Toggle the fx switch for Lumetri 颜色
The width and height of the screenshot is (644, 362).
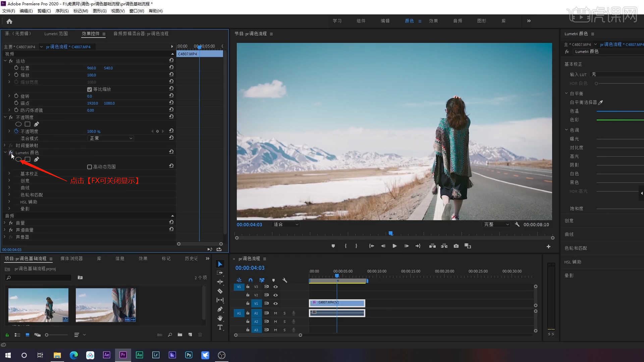coord(11,153)
